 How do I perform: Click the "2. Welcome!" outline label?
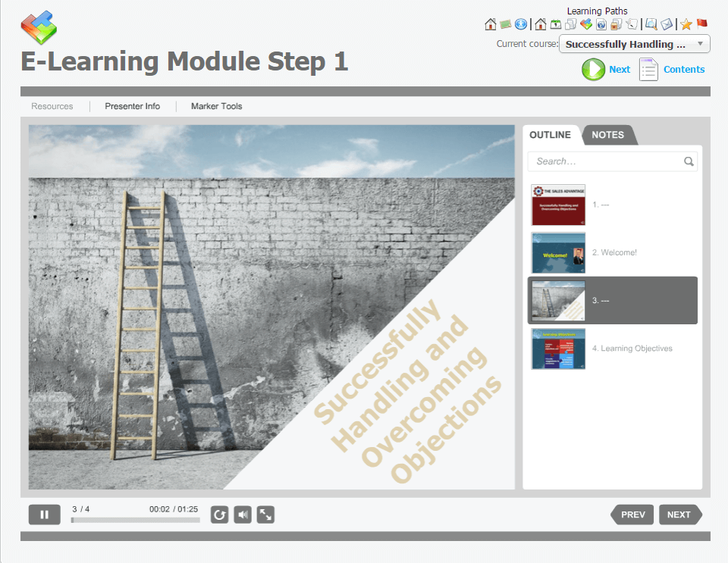614,253
